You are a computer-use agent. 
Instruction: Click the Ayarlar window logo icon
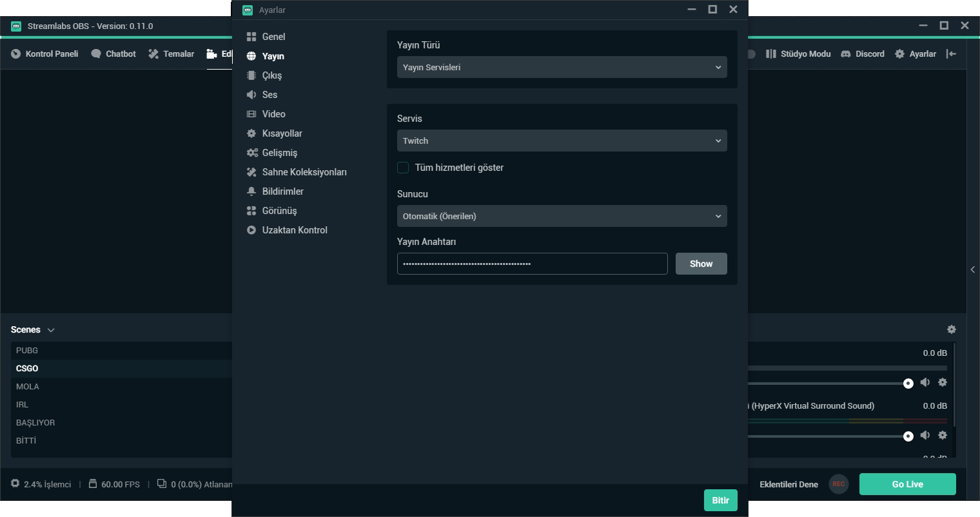click(248, 10)
